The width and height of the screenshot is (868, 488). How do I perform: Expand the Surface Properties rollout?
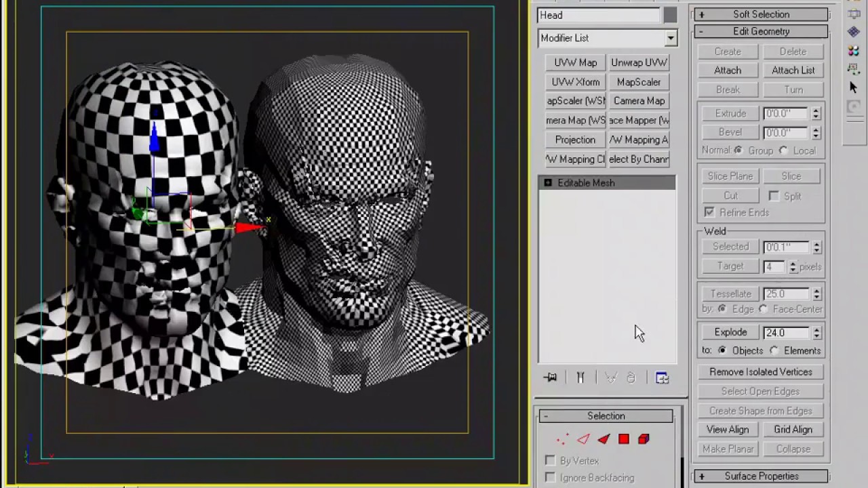tap(761, 476)
